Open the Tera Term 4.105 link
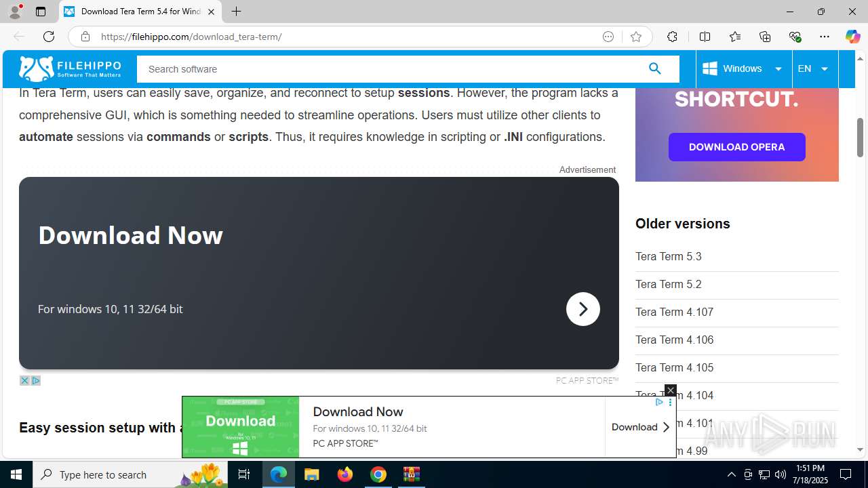The image size is (868, 488). [674, 367]
